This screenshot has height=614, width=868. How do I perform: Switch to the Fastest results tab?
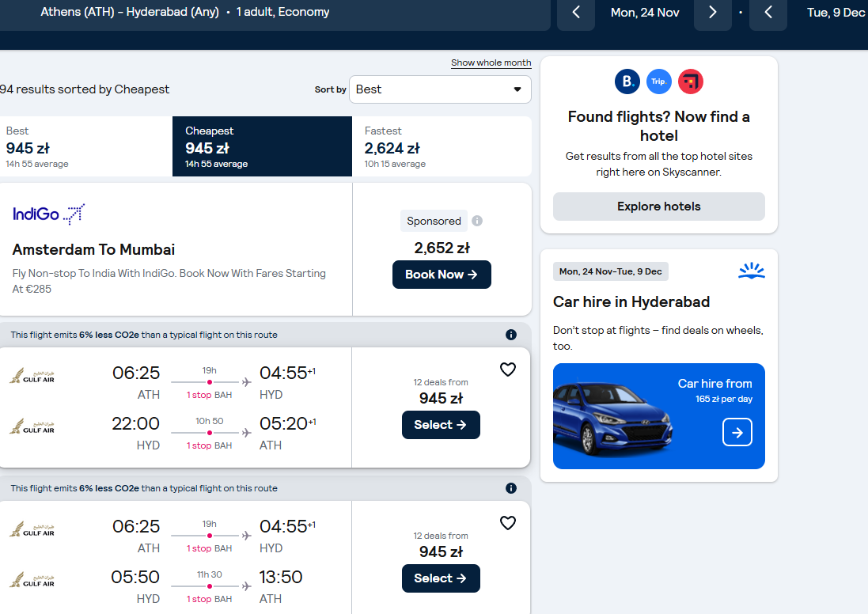[x=442, y=146]
